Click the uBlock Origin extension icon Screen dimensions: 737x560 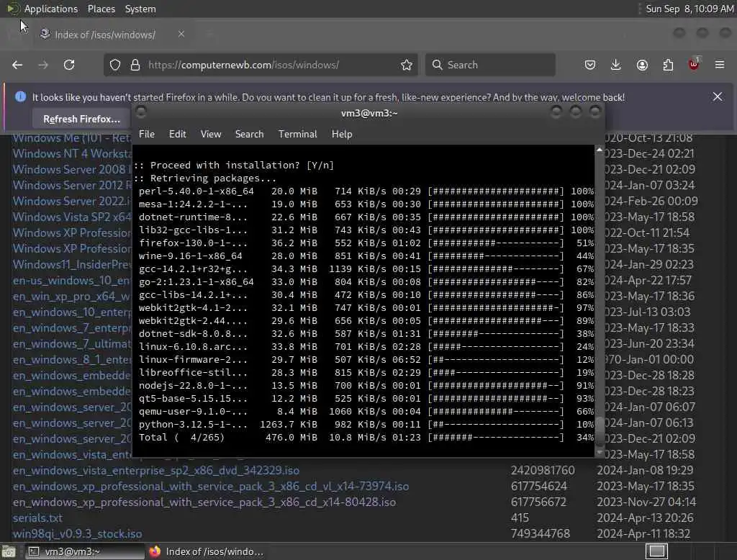tap(694, 64)
